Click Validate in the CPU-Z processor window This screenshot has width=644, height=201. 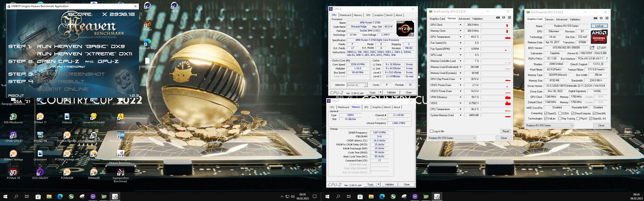pos(391,92)
